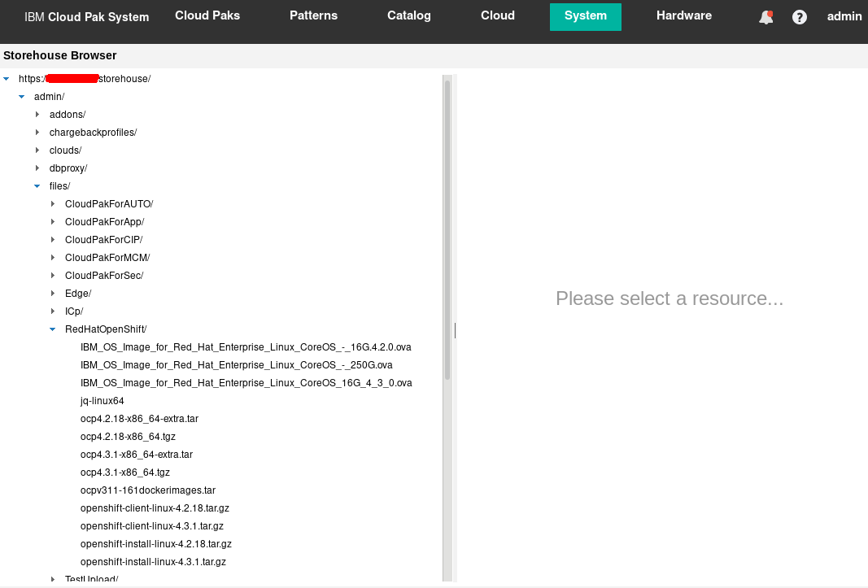
Task: Collapse the RedHatOpenShift/ folder arrow
Action: click(53, 329)
